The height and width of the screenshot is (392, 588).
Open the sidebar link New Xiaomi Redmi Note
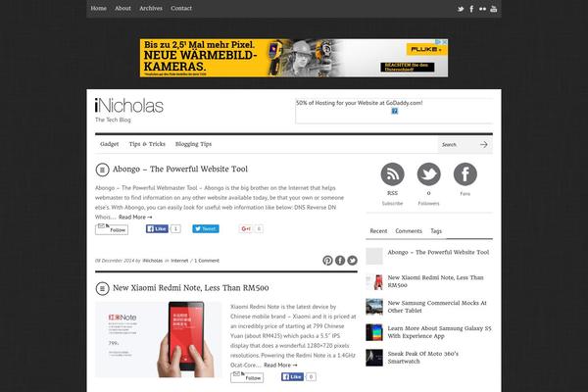(x=435, y=281)
